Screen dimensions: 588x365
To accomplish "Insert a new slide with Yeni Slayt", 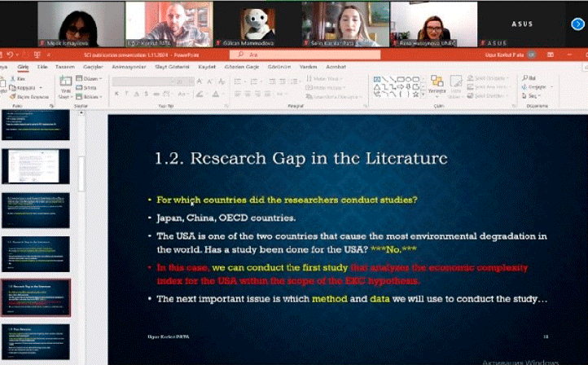I will click(64, 86).
